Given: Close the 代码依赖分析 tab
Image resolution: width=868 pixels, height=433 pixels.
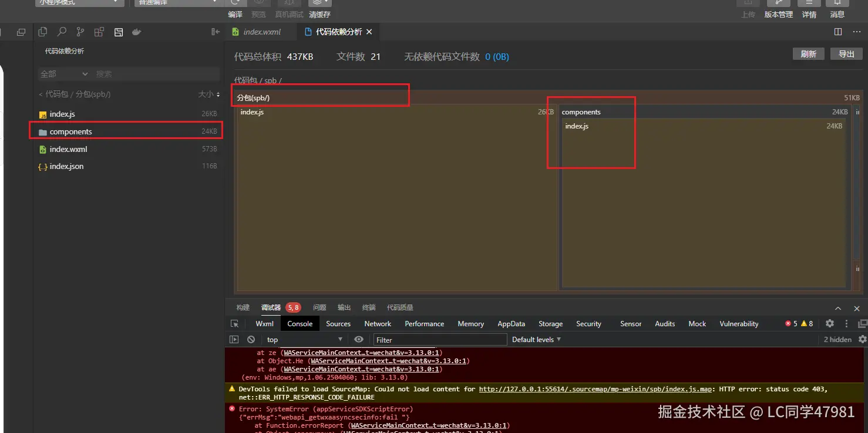Looking at the screenshot, I should coord(369,32).
